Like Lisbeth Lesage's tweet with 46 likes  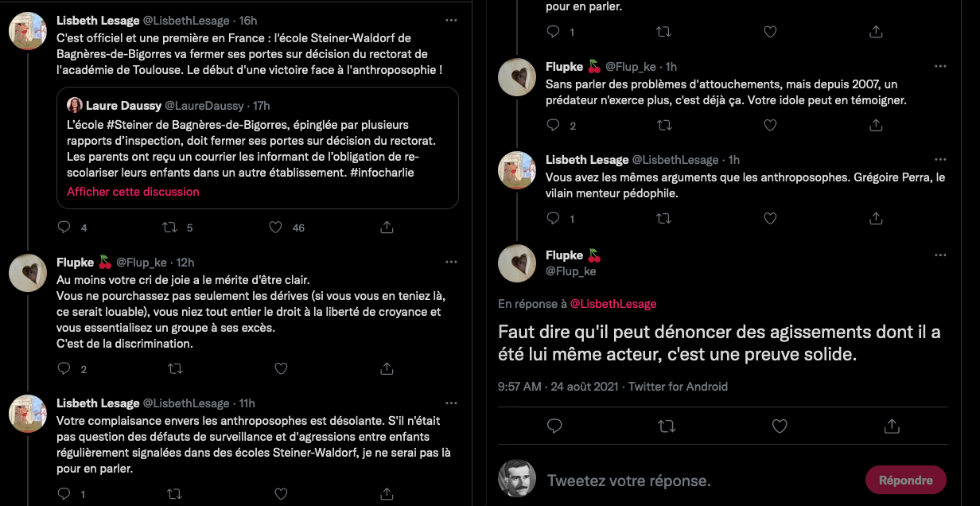tap(276, 228)
